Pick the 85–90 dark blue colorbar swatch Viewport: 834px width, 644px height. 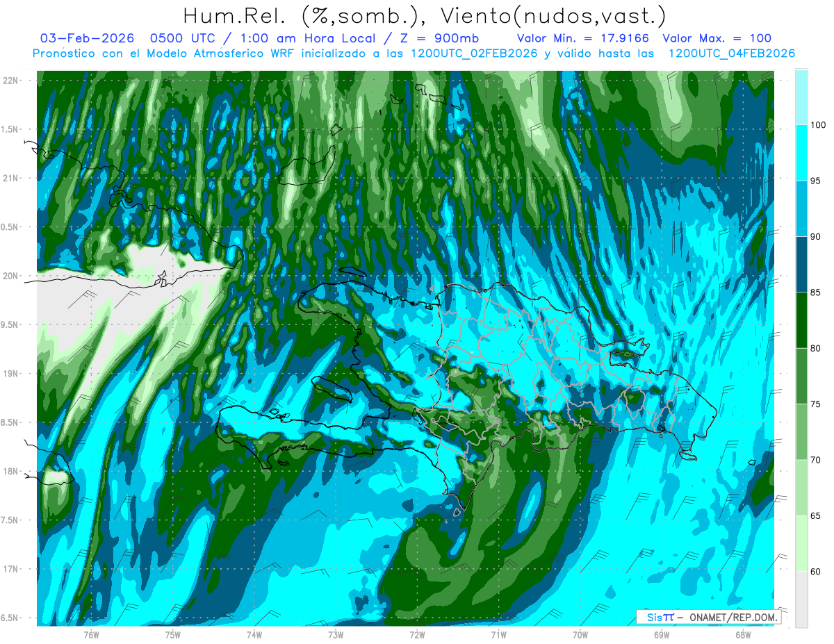(x=801, y=265)
